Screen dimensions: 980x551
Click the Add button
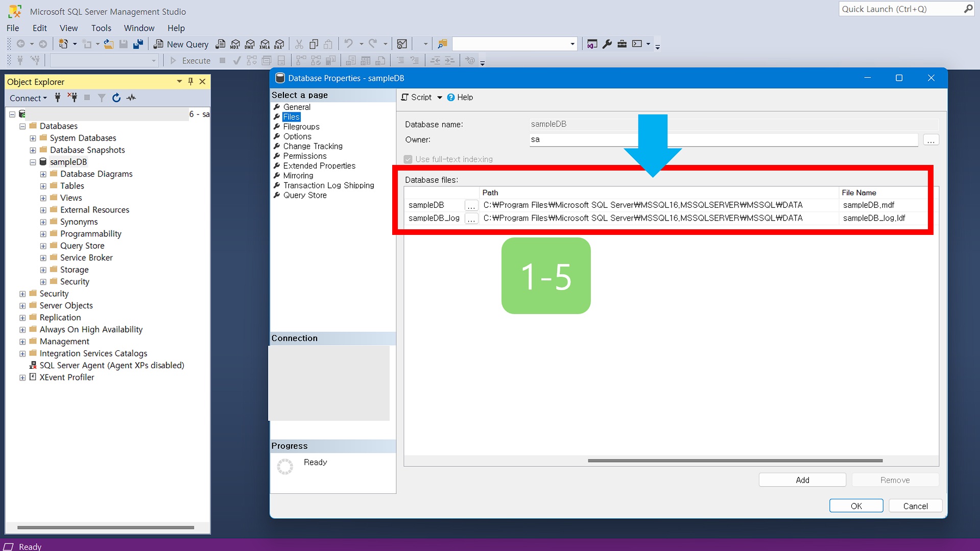point(802,480)
